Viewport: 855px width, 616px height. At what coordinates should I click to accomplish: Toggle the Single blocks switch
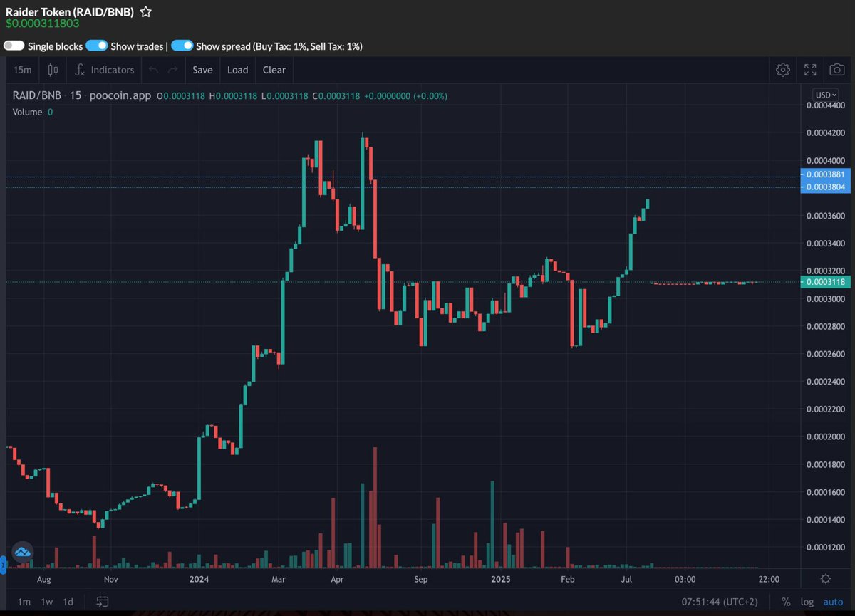click(x=14, y=46)
